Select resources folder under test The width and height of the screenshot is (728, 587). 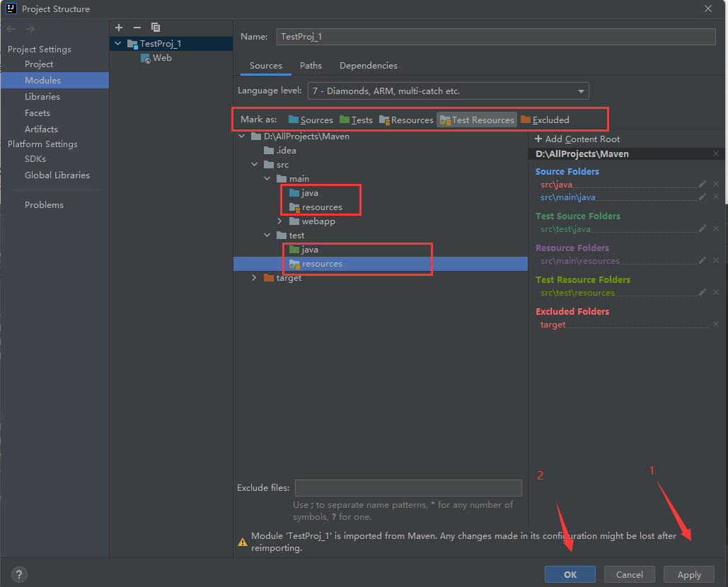click(380, 264)
